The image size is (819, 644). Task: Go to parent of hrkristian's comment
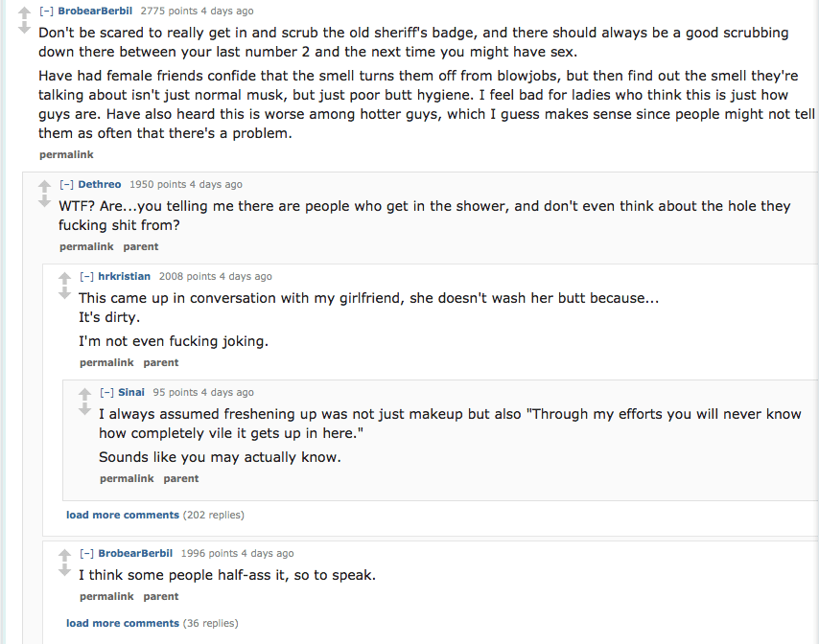point(161,362)
